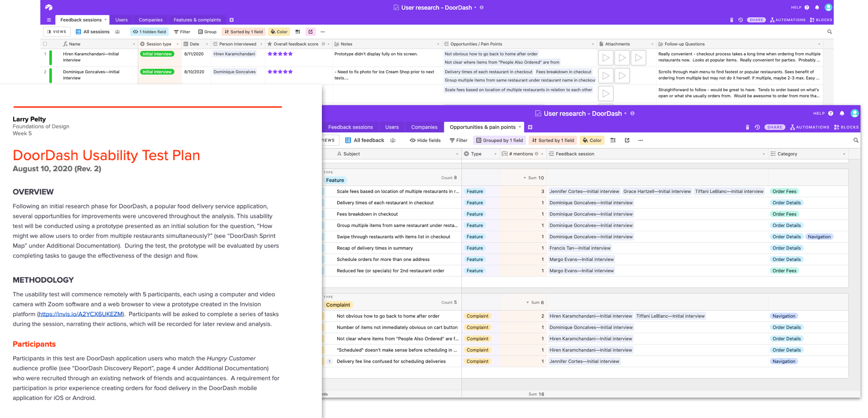Open the search in the grid view
Viewport: 868px width, 418px height.
[x=829, y=32]
